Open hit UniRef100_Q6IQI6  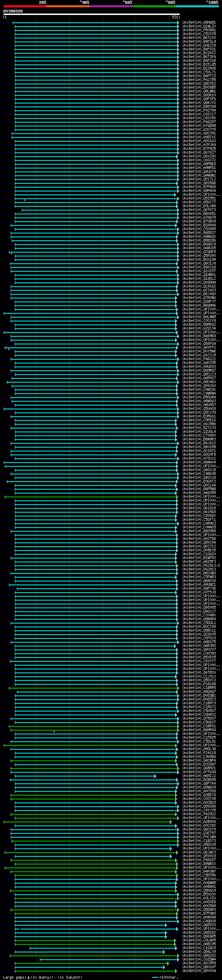click(x=199, y=508)
